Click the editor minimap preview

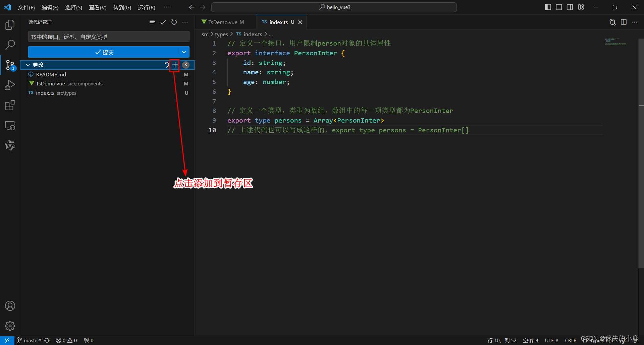(615, 42)
